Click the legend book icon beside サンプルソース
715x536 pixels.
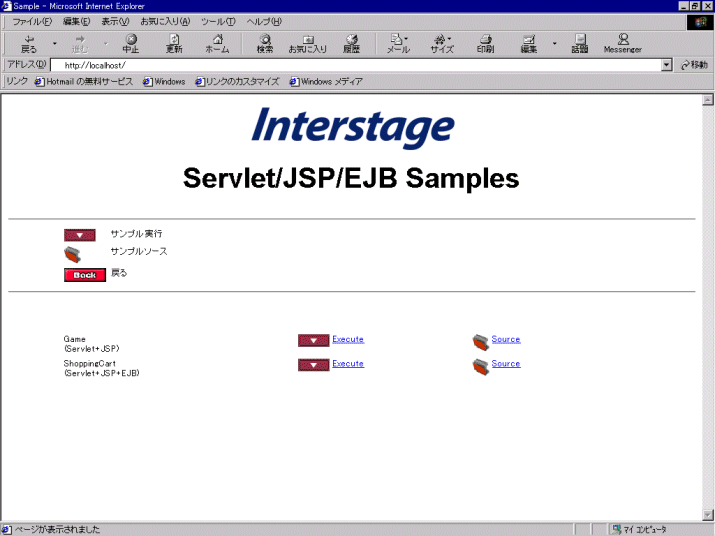(x=73, y=255)
